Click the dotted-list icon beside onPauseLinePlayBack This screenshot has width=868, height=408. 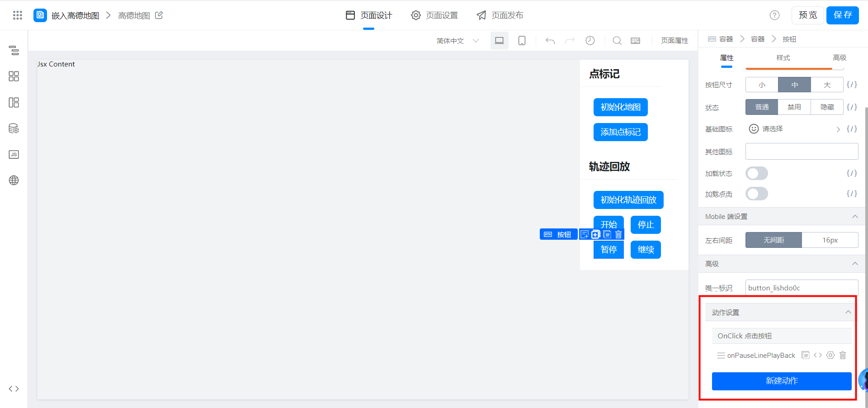806,355
